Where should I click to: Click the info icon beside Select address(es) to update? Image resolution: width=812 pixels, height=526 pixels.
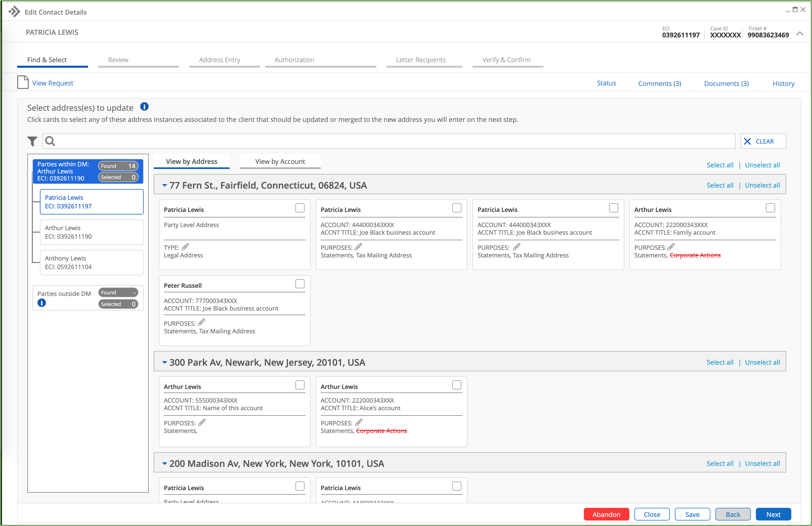[144, 107]
